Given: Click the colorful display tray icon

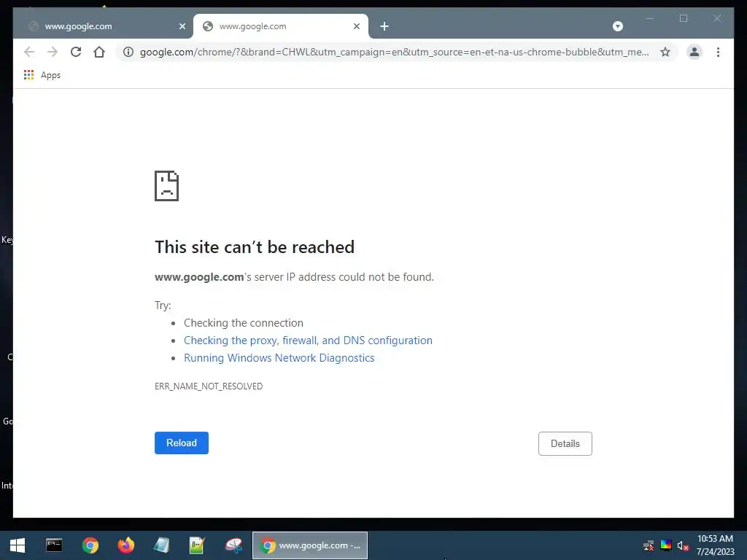Looking at the screenshot, I should pyautogui.click(x=666, y=545).
